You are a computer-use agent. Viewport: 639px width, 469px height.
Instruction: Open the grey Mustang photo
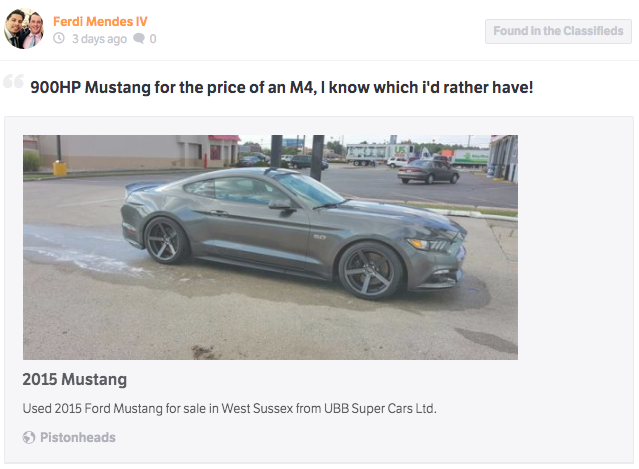(x=270, y=247)
